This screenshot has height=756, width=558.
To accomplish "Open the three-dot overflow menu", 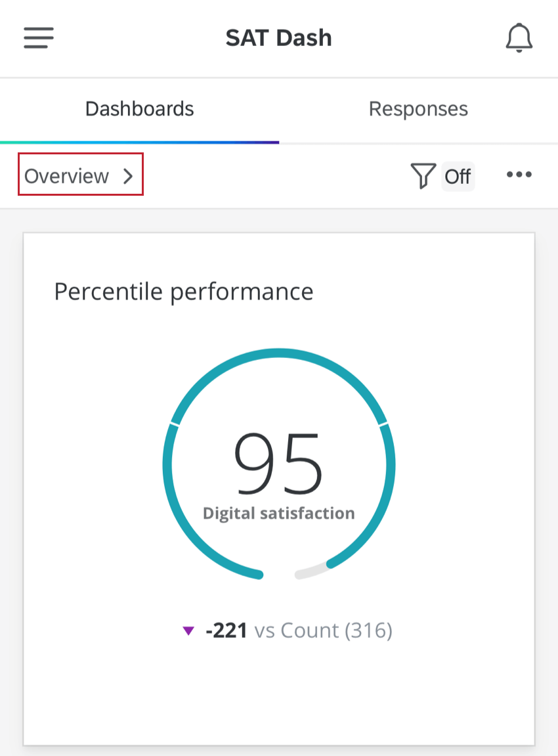I will (519, 174).
